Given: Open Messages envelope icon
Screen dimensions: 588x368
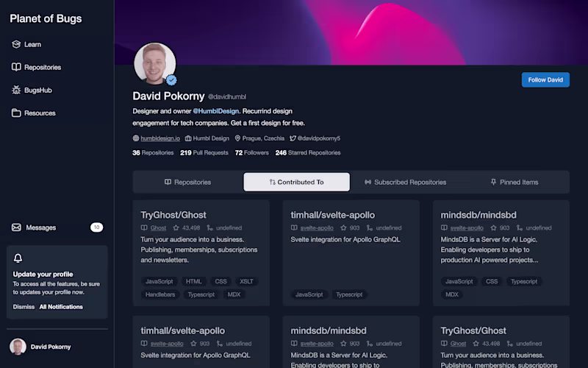Looking at the screenshot, I should point(16,227).
